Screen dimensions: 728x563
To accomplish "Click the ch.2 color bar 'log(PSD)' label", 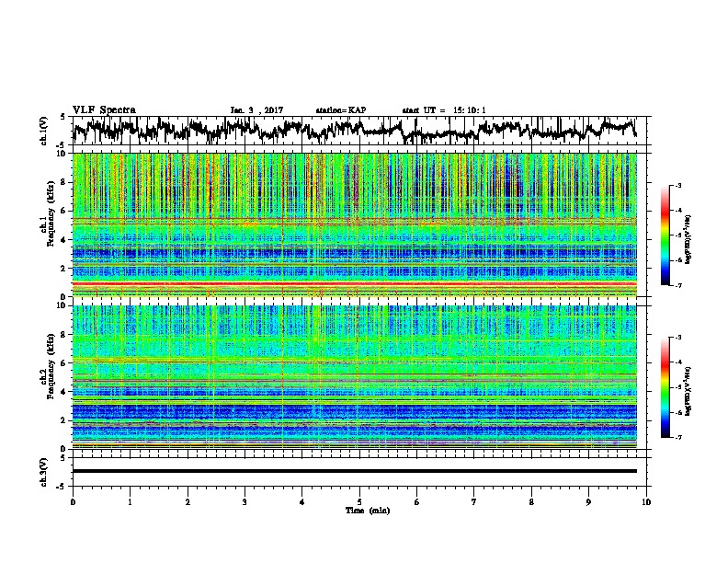I will pos(688,391).
